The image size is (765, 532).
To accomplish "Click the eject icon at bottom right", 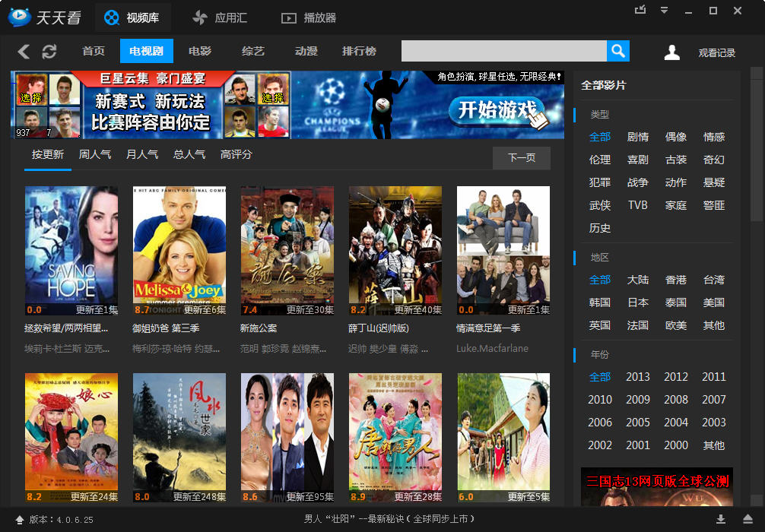I will pyautogui.click(x=748, y=519).
